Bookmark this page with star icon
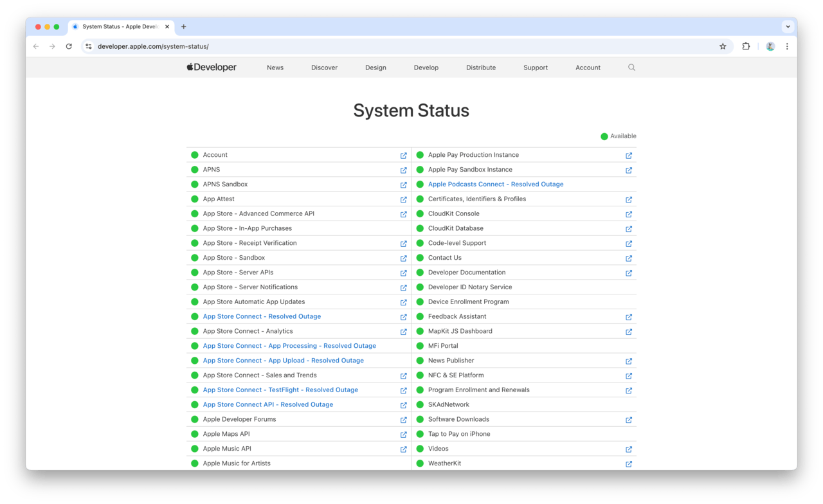 [x=723, y=46]
